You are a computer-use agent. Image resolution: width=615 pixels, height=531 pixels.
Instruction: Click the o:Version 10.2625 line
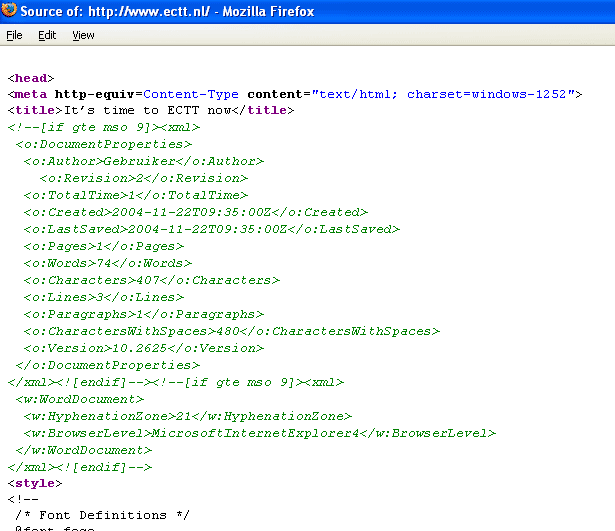(x=144, y=348)
